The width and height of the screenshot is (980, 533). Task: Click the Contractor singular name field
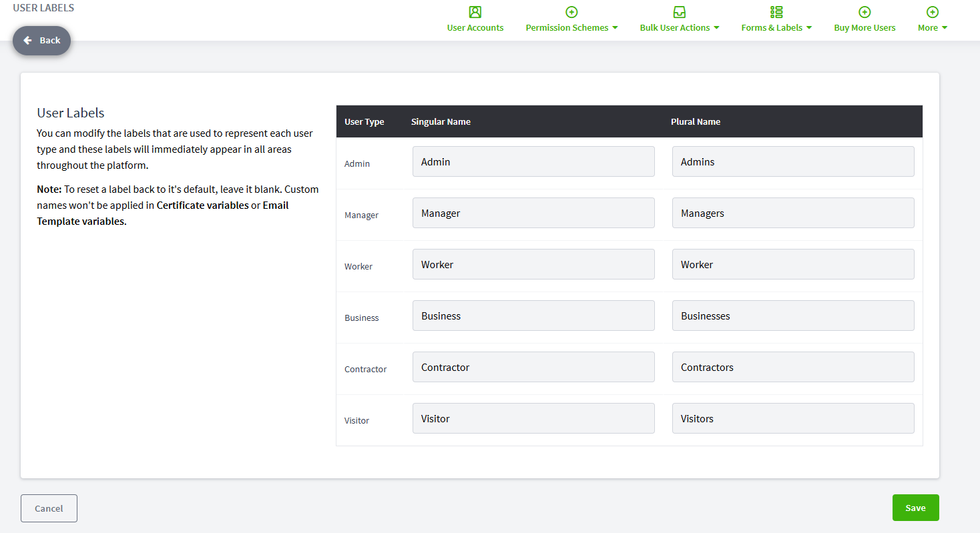coord(533,367)
